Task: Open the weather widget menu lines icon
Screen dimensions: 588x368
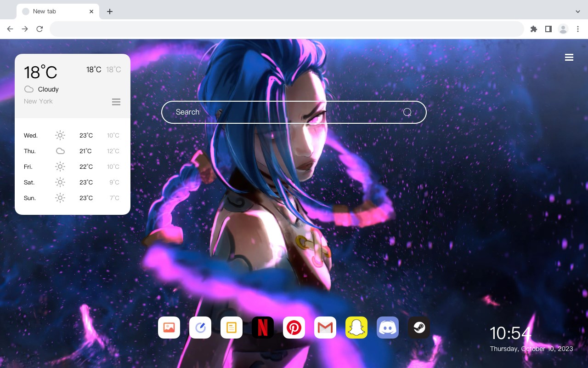Action: click(x=116, y=102)
